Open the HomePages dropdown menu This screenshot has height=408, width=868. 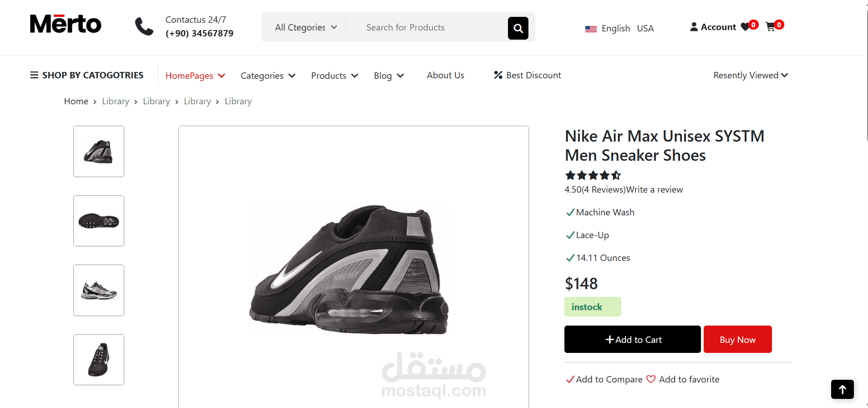coord(195,76)
